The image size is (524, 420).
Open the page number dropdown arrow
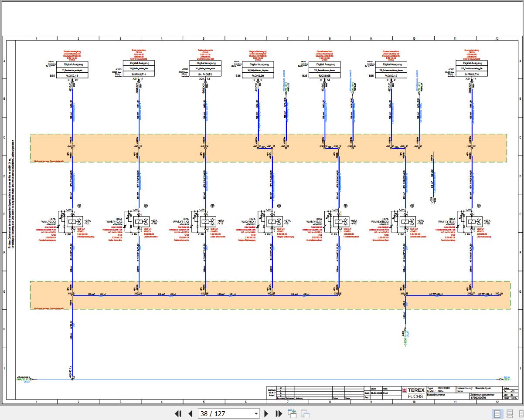(256, 413)
